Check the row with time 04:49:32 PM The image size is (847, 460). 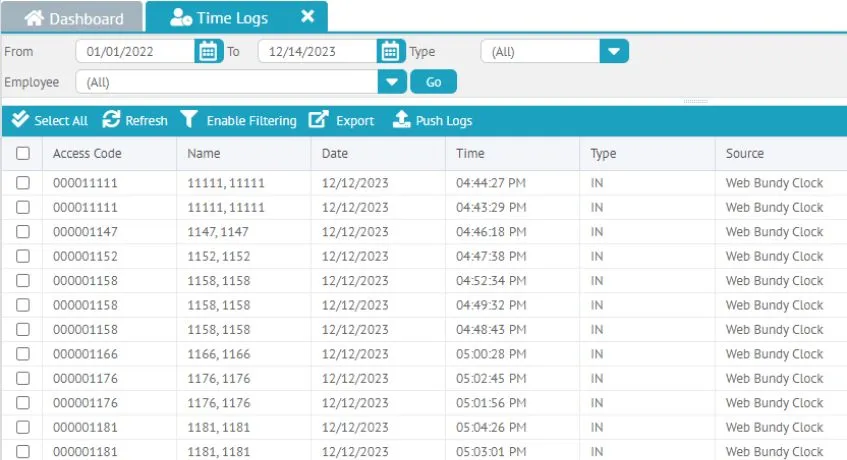click(23, 305)
